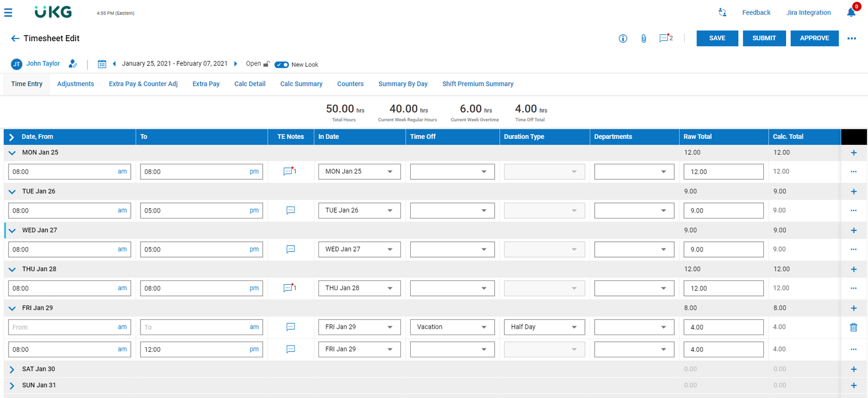Click the APPROVE button
This screenshot has width=868, height=398.
[x=814, y=38]
